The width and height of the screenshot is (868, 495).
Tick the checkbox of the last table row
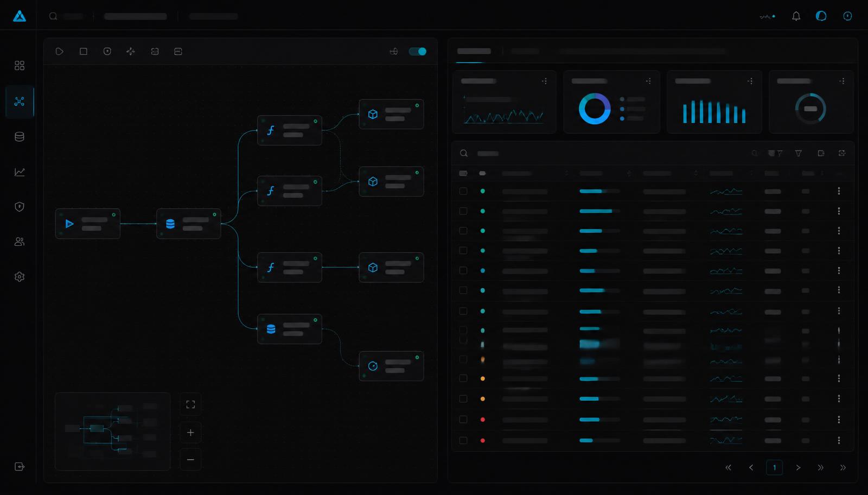pos(463,440)
